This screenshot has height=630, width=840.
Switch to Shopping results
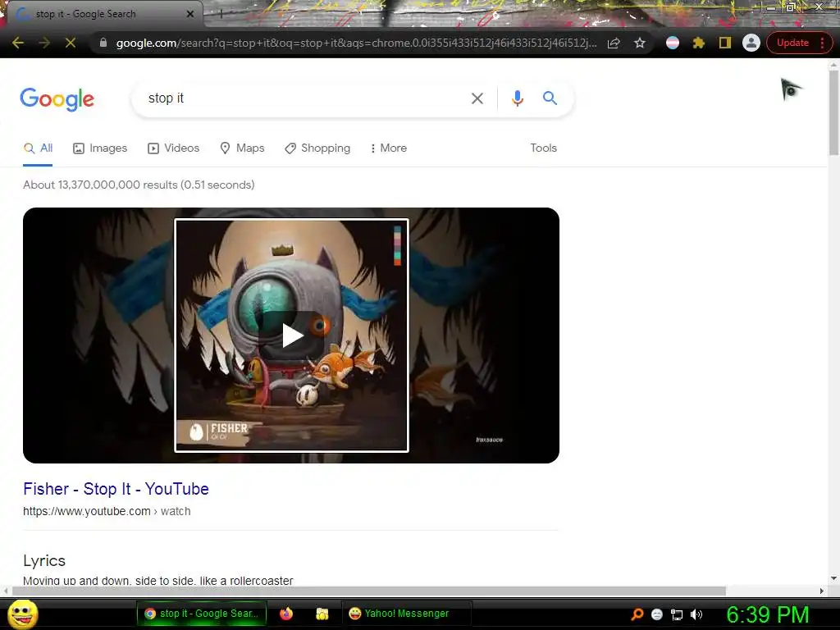pos(317,148)
